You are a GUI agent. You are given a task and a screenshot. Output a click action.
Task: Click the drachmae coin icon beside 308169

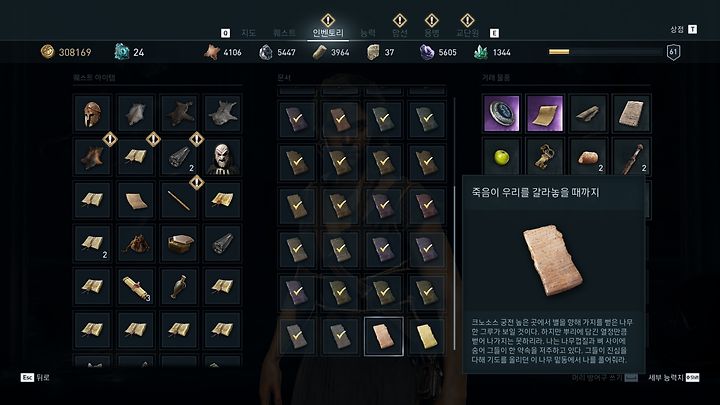47,51
